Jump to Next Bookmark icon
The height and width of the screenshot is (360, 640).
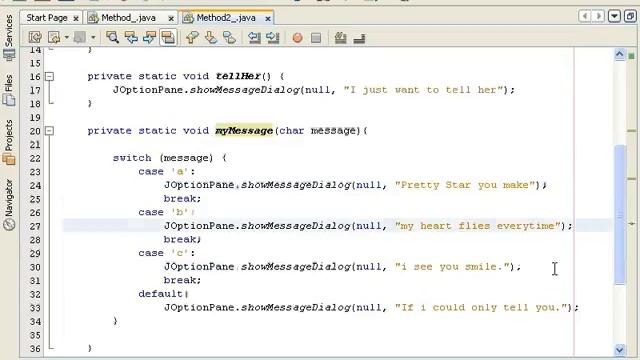point(211,38)
